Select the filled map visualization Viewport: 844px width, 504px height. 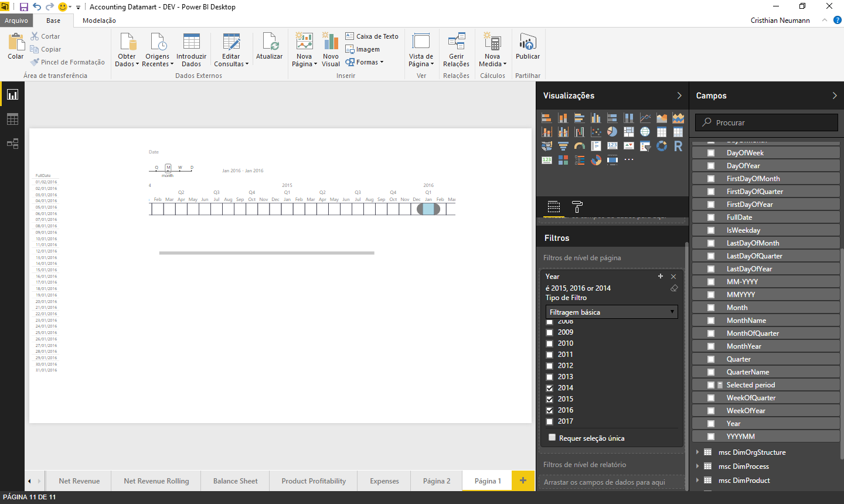tap(546, 146)
